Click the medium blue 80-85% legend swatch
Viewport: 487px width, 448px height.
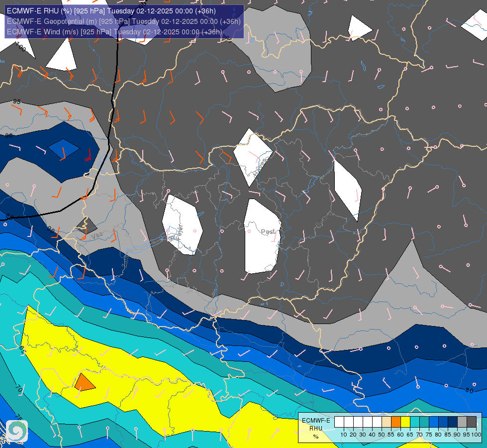[443, 422]
